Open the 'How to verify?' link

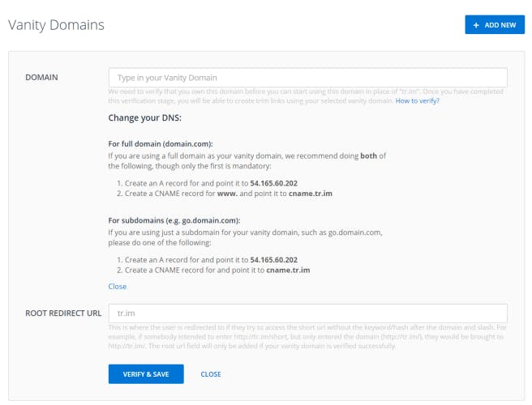click(417, 101)
